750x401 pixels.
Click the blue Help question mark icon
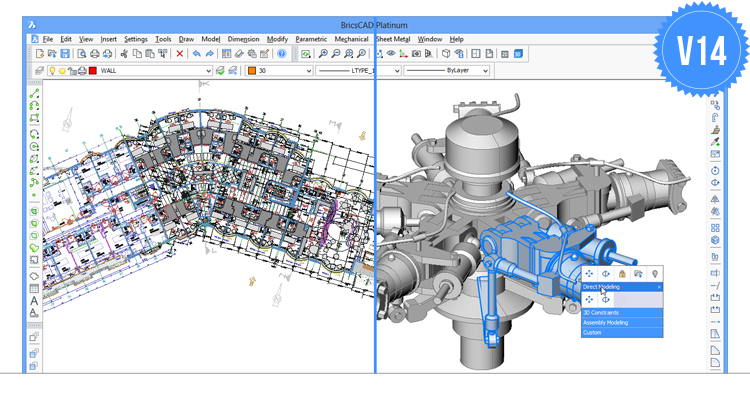pyautogui.click(x=282, y=54)
